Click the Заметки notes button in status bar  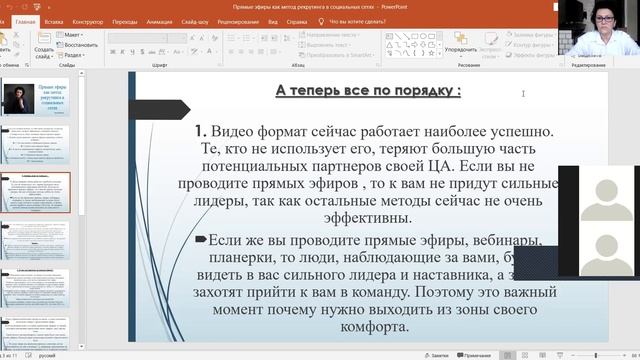[436, 356]
